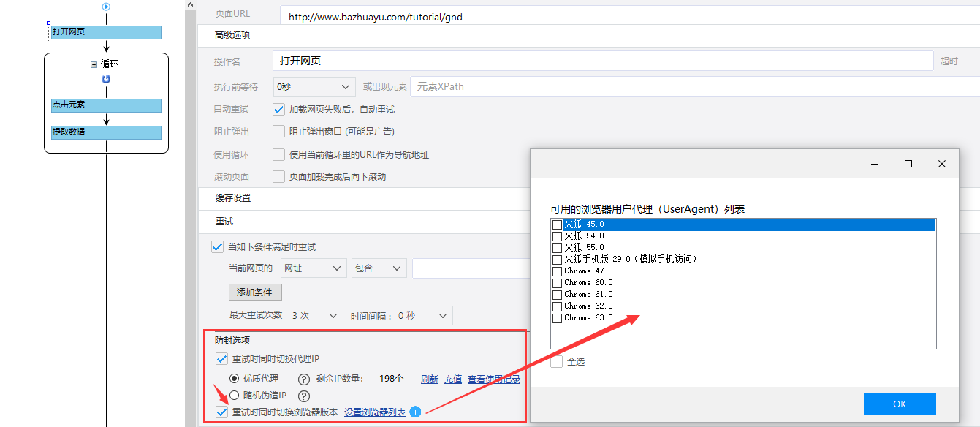Select the 提取数据 workflow step

(106, 132)
